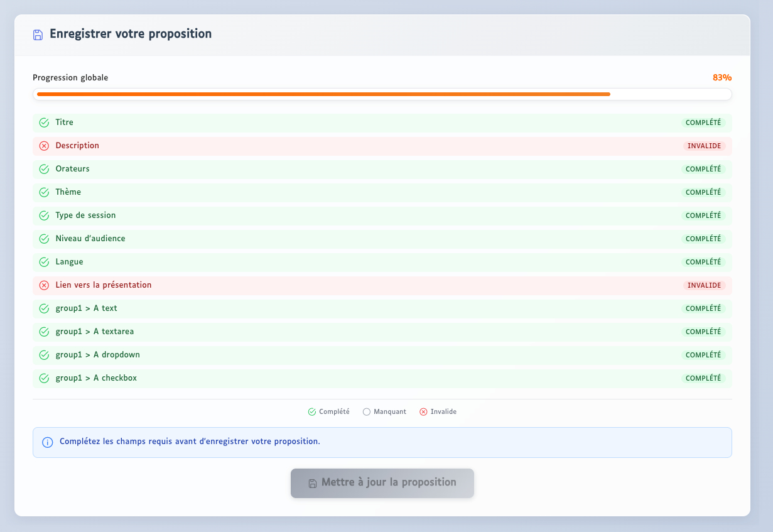
Task: Click the red error icon for Lien vers la présentation
Action: point(44,285)
